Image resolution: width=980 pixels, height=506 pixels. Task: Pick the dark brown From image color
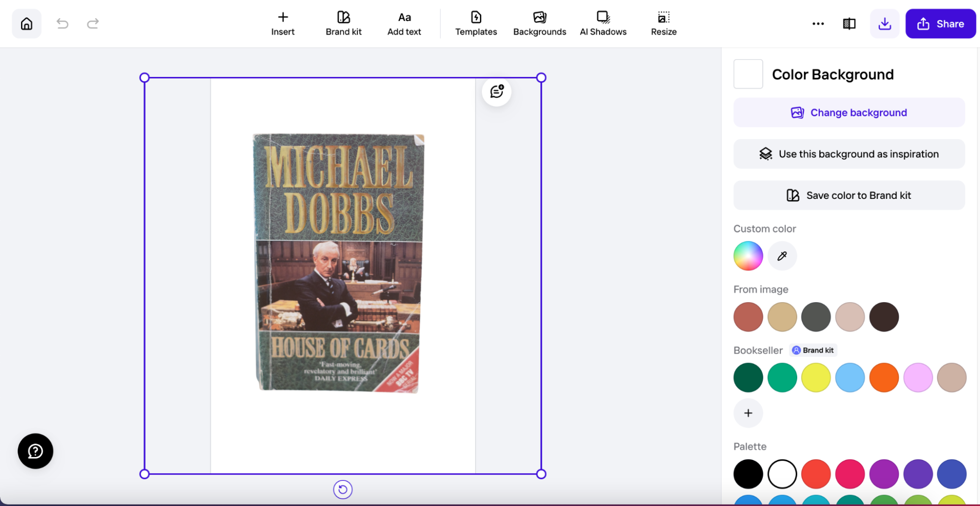884,317
